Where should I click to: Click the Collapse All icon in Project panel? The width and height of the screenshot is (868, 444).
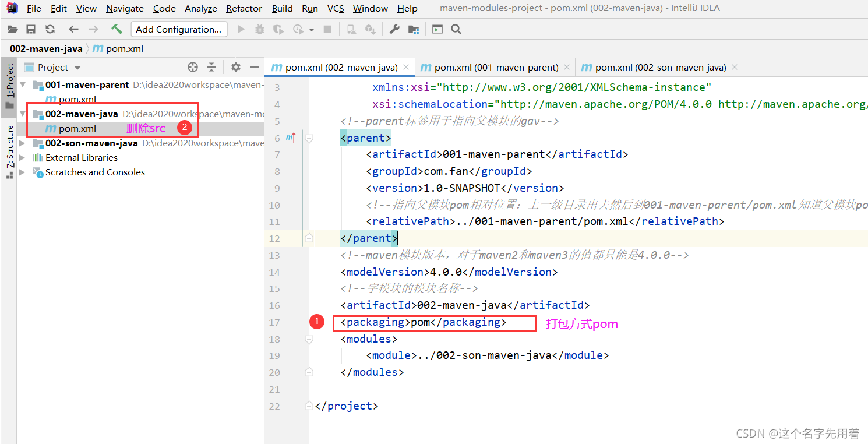[211, 67]
